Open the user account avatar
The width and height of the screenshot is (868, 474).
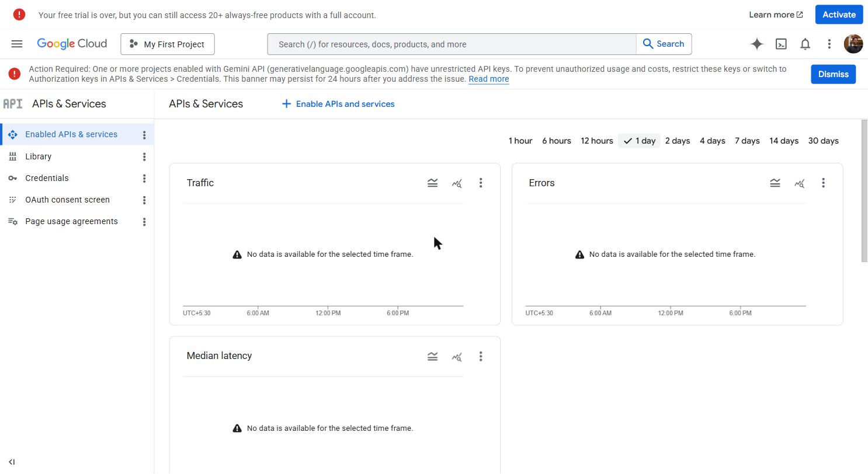click(853, 44)
